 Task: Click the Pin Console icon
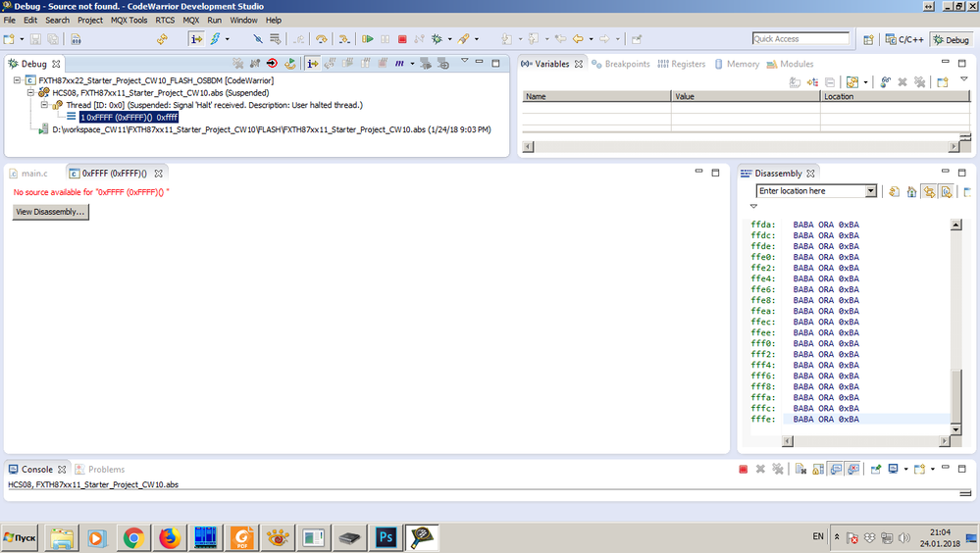click(876, 469)
